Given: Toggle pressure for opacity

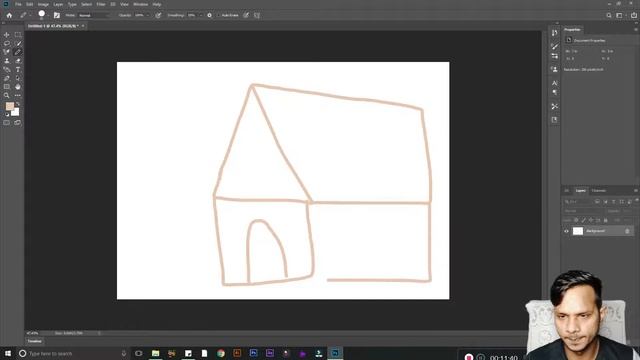Looking at the screenshot, I should pyautogui.click(x=158, y=16).
